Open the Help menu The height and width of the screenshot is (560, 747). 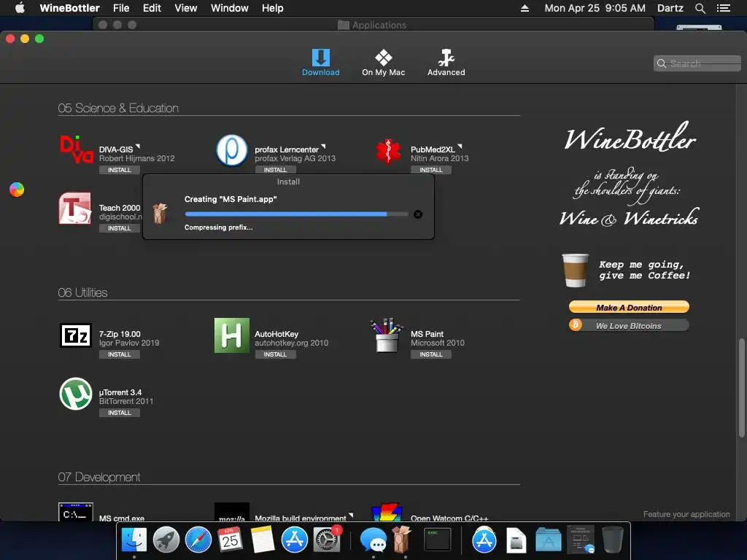tap(273, 8)
